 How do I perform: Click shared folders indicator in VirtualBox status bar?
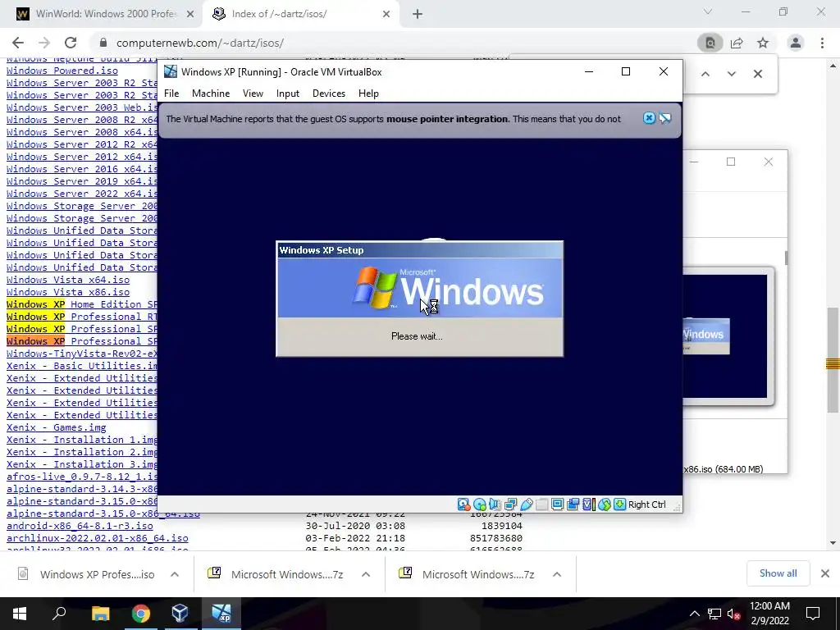tap(541, 504)
